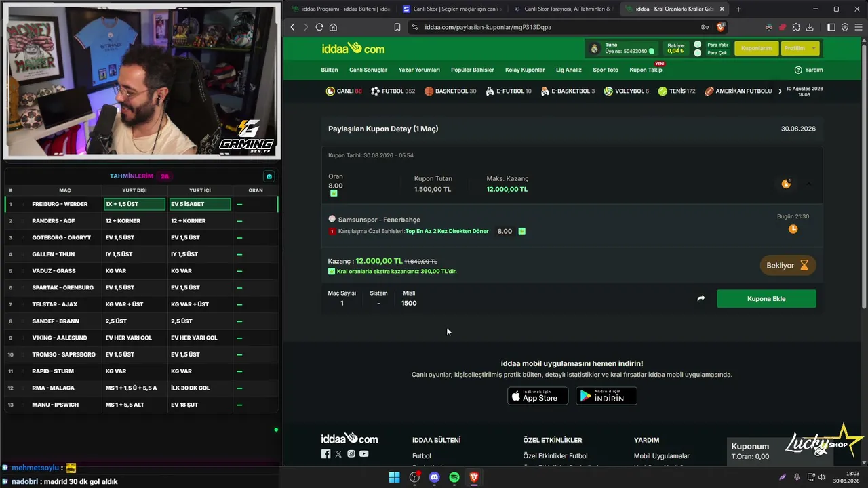Open Discord from the taskbar
The image size is (868, 488).
pos(435,477)
